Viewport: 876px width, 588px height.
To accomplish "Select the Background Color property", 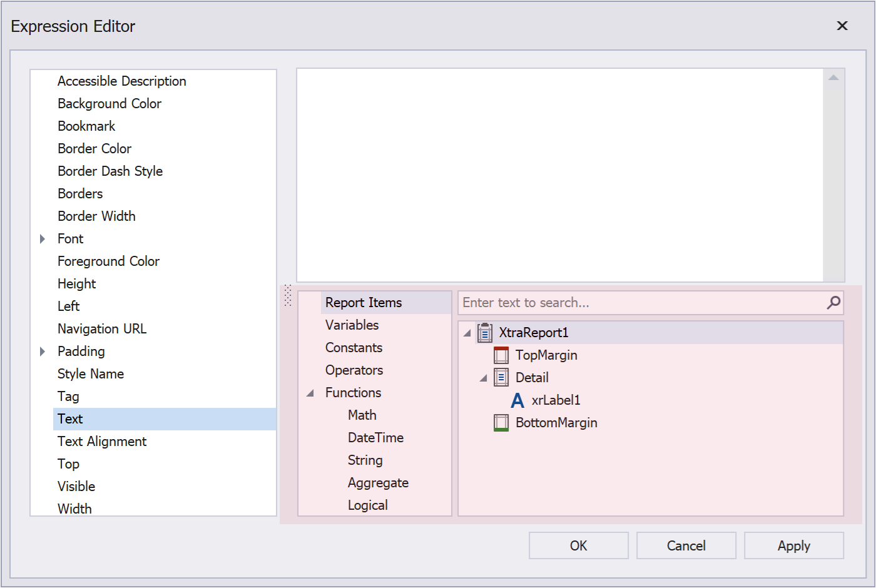I will pos(109,103).
